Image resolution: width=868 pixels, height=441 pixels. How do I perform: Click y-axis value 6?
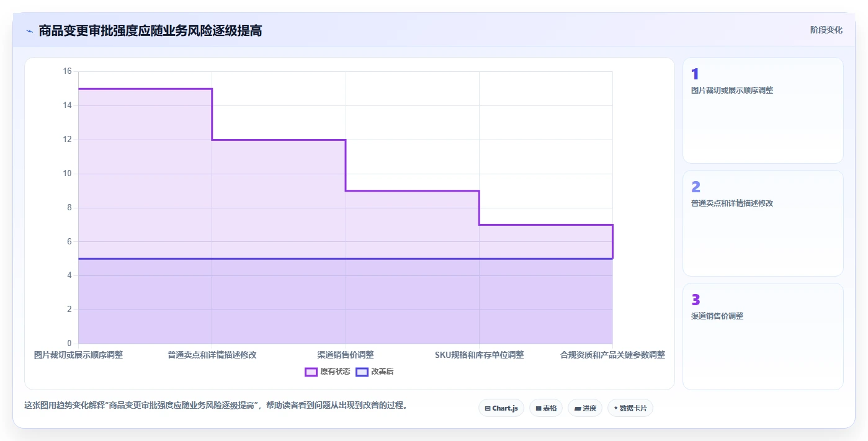tap(69, 241)
